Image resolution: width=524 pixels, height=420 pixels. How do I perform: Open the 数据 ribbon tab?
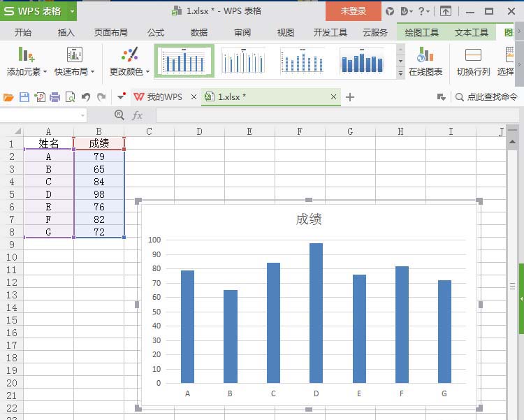point(199,32)
